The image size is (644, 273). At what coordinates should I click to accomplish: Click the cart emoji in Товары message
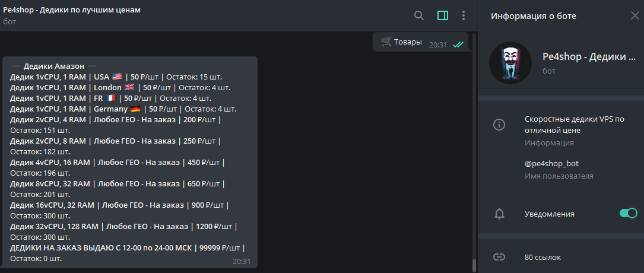(x=386, y=41)
